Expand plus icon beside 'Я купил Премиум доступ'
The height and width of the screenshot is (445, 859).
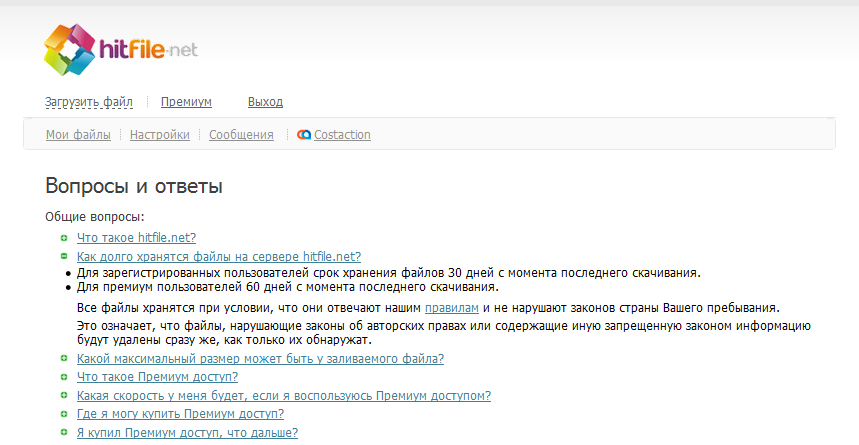pyautogui.click(x=64, y=432)
